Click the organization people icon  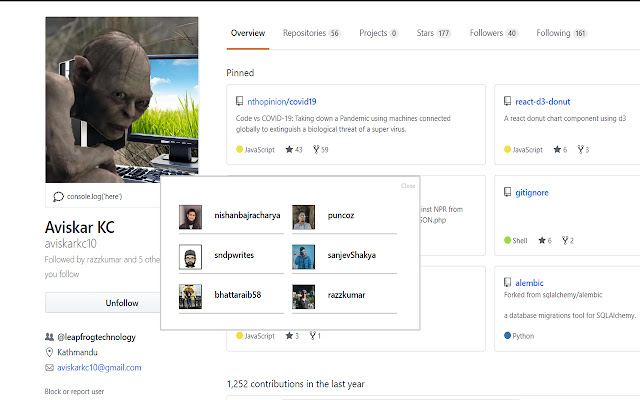49,337
